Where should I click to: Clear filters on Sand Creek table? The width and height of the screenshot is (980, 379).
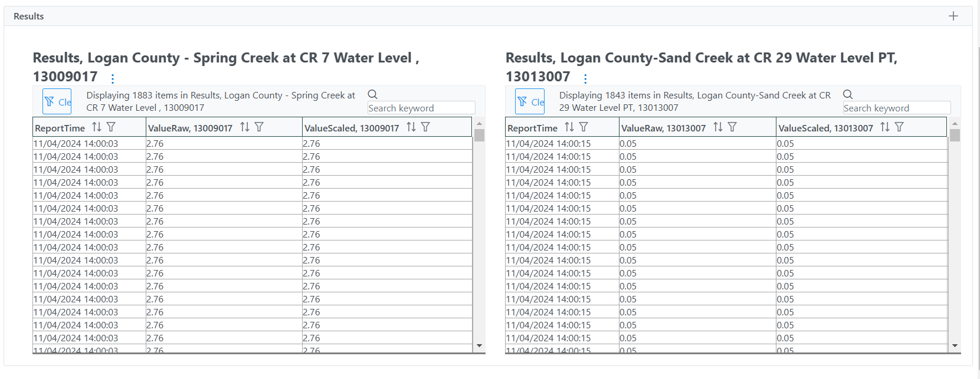(x=530, y=101)
